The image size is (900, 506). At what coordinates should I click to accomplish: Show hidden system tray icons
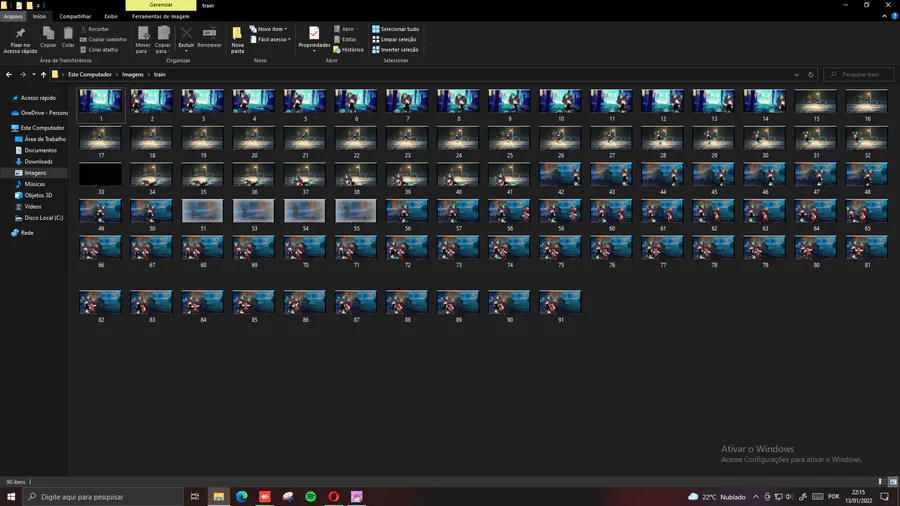(x=756, y=497)
